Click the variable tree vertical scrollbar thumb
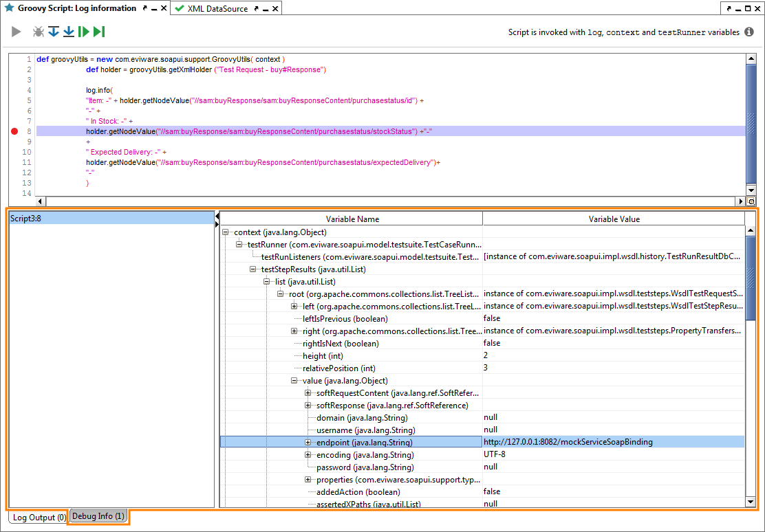This screenshot has width=765, height=532. pyautogui.click(x=751, y=278)
